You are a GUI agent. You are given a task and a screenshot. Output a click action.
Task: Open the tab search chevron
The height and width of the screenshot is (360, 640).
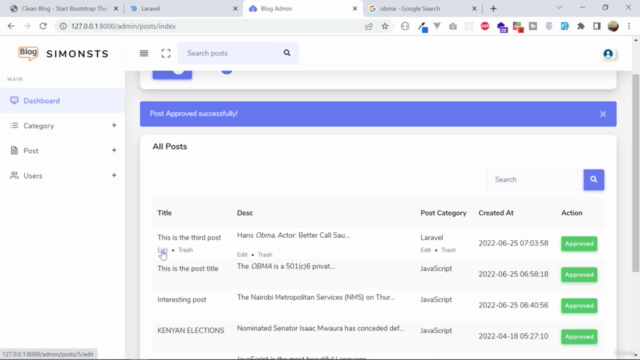560,8
